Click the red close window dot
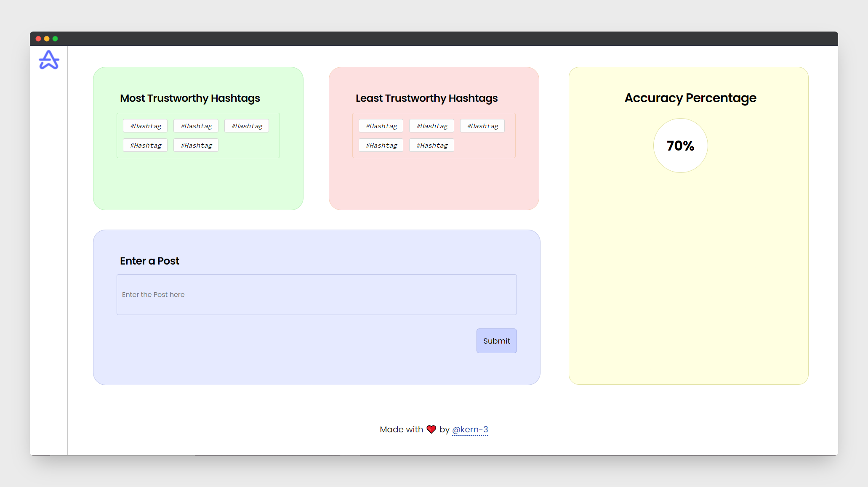The height and width of the screenshot is (487, 868). point(38,39)
